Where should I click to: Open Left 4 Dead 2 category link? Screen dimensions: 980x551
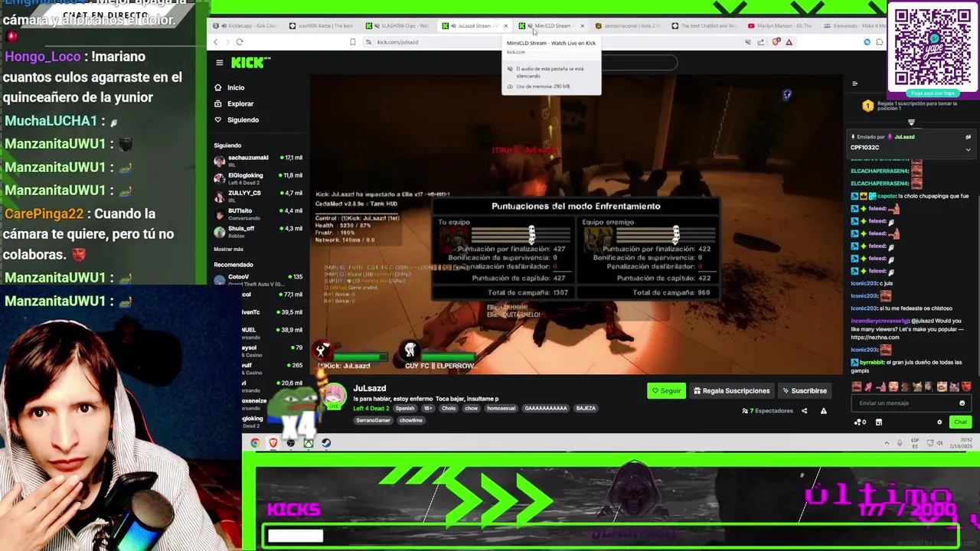coord(371,408)
